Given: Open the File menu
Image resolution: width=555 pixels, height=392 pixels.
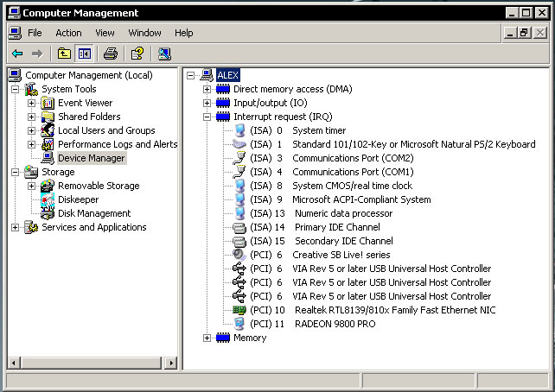Looking at the screenshot, I should click(x=35, y=33).
